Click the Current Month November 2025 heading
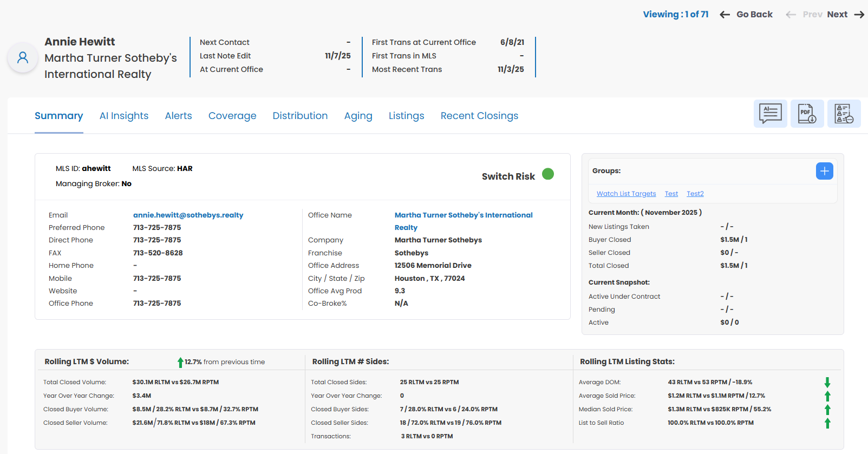Screen dimensions: 868x454 tap(645, 213)
